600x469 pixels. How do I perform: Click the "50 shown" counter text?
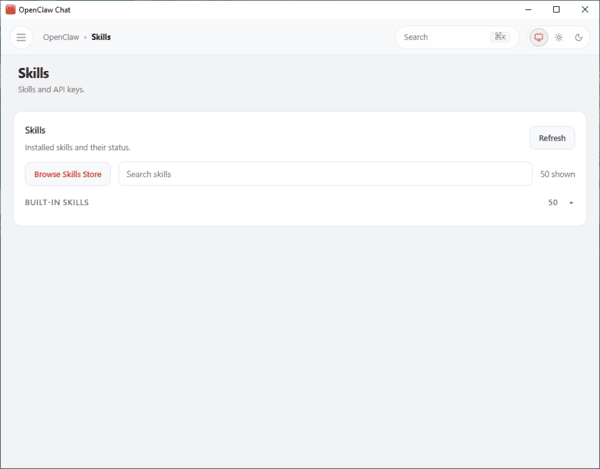557,174
